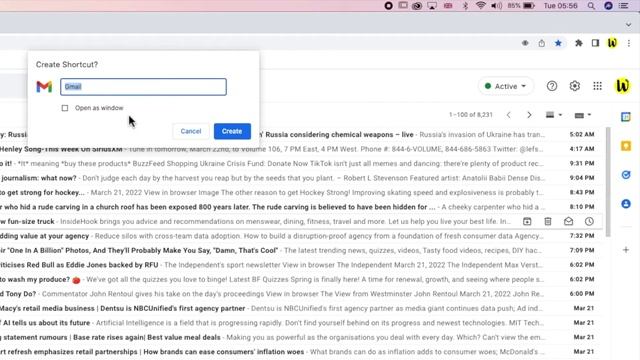This screenshot has width=640, height=360.
Task: Open Tony Do? John Rentoul email
Action: click(x=301, y=294)
